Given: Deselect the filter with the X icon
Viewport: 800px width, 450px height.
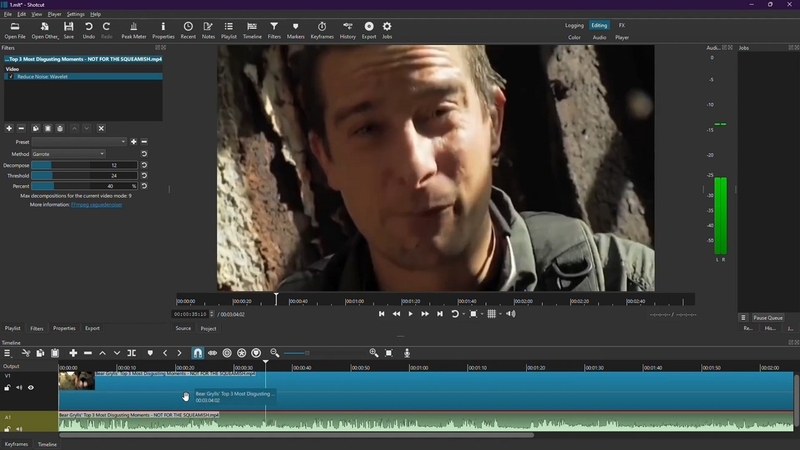Looking at the screenshot, I should 101,128.
